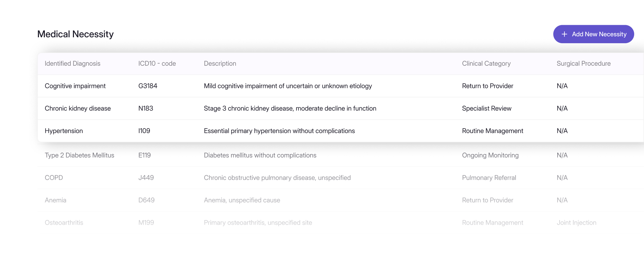Select the COPD diagnosis row
The width and height of the screenshot is (644, 259).
pyautogui.click(x=341, y=178)
